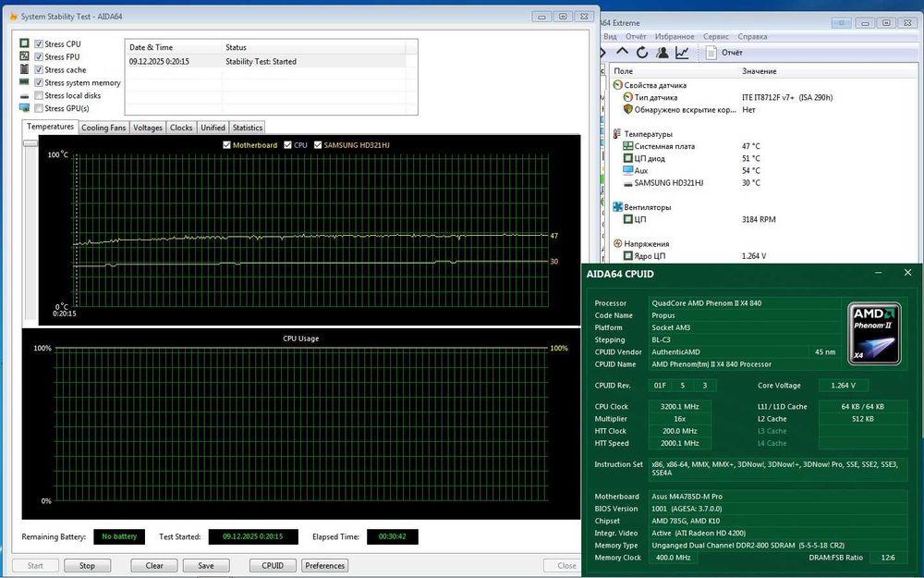
Task: Open the Voltages tab
Action: click(147, 128)
